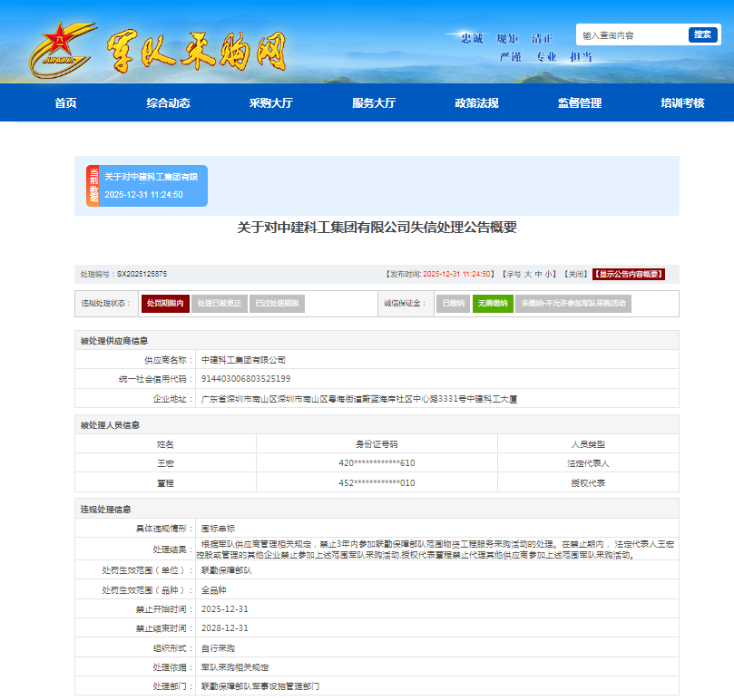Image resolution: width=734 pixels, height=700 pixels.
Task: Click the 自行采购 value
Action: click(x=218, y=648)
